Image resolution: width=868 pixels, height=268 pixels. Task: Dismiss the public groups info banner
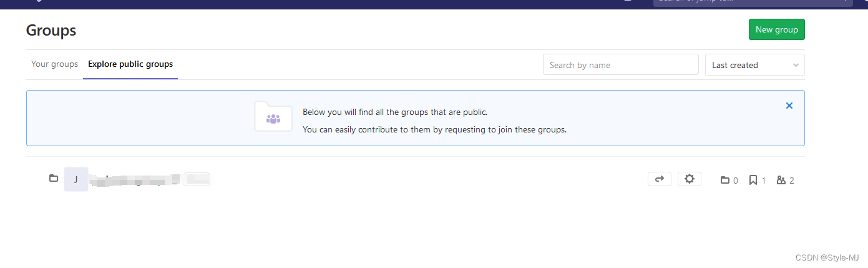click(x=789, y=106)
